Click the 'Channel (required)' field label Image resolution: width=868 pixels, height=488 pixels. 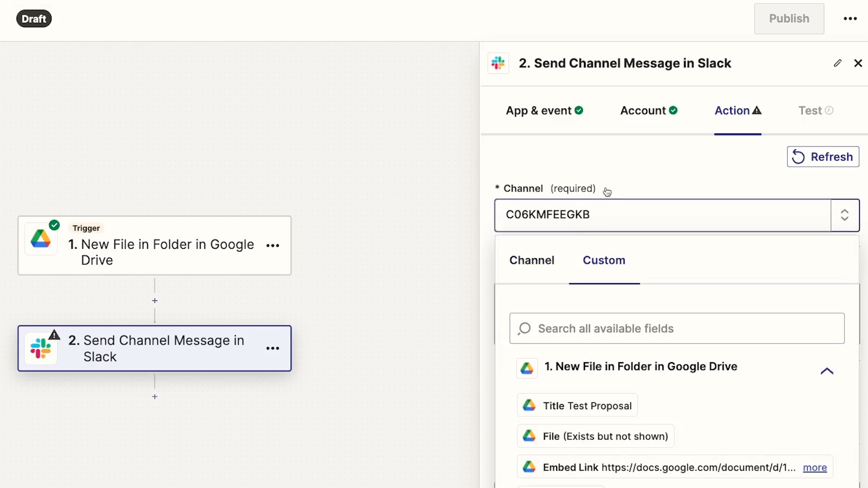[545, 189]
